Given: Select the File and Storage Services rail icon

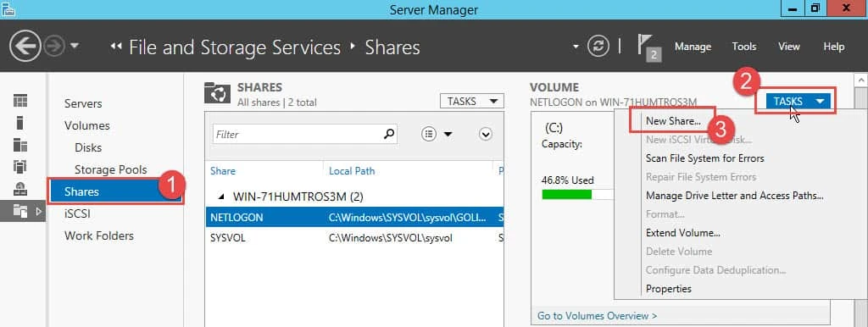Looking at the screenshot, I should (20, 211).
